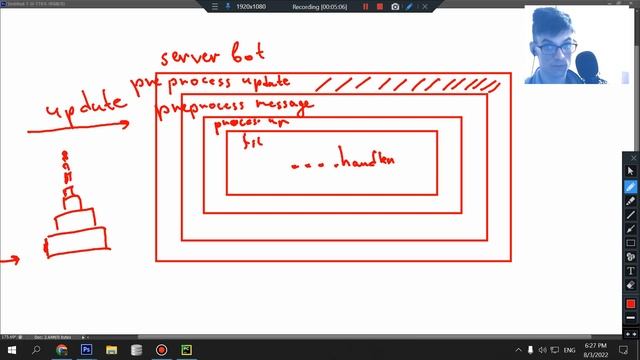Open the Windows Start menu
This screenshot has height=360, width=640.
click(12, 350)
